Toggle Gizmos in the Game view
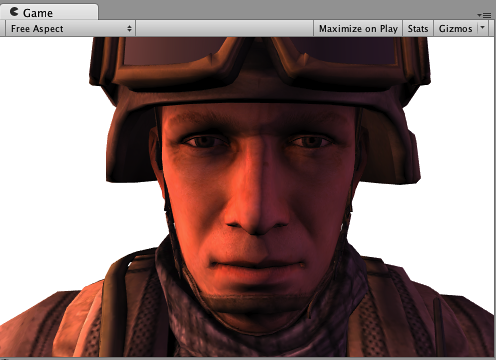The image size is (496, 360). point(455,29)
